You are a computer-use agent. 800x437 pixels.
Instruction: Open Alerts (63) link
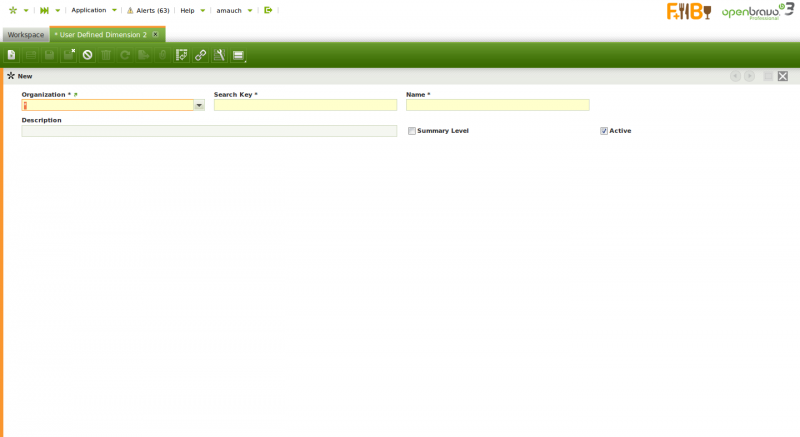148,10
